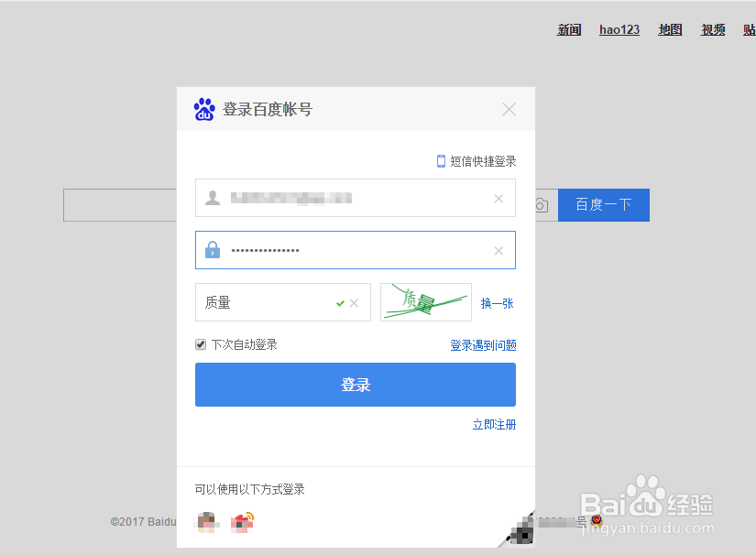Screen dimensions: 756x555
Task: Click the police badge icon in footer
Action: coord(597,520)
